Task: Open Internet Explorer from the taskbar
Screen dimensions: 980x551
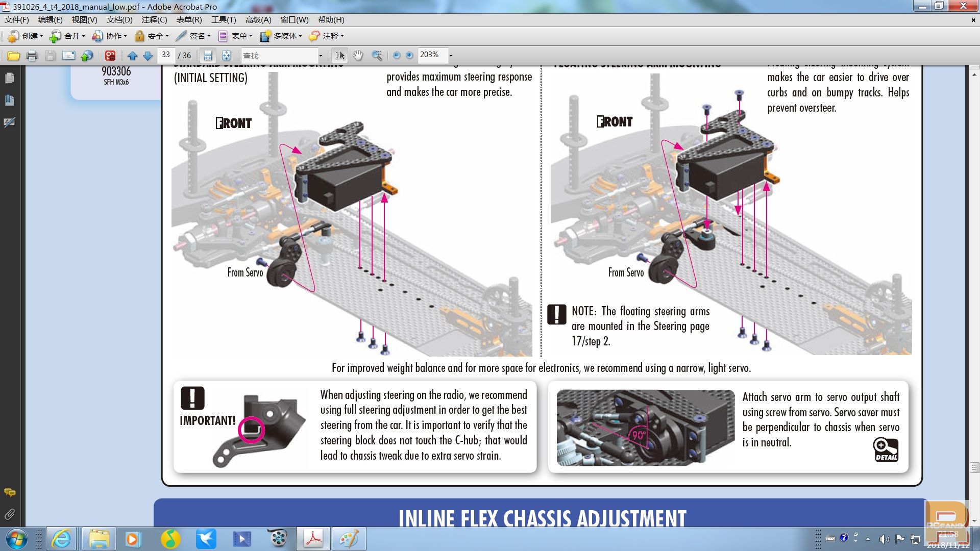Action: [x=61, y=539]
